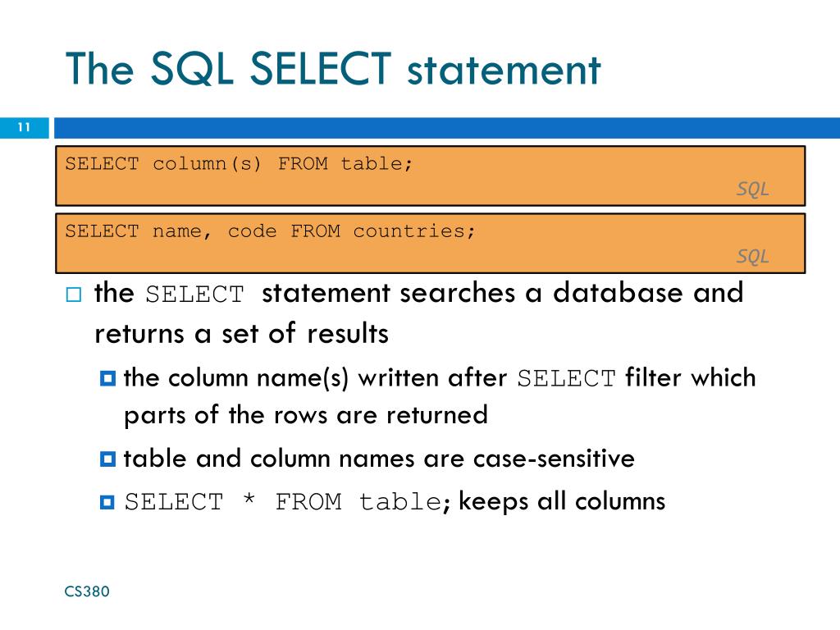840x630 pixels.
Task: Click the slide number 11 badge
Action: 24,127
